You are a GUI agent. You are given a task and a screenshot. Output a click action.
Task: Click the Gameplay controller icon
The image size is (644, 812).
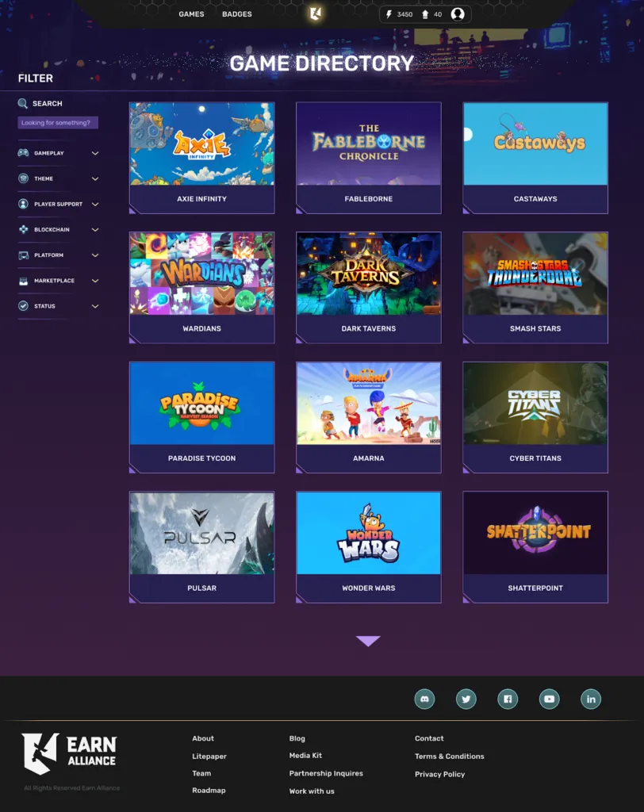click(x=23, y=153)
